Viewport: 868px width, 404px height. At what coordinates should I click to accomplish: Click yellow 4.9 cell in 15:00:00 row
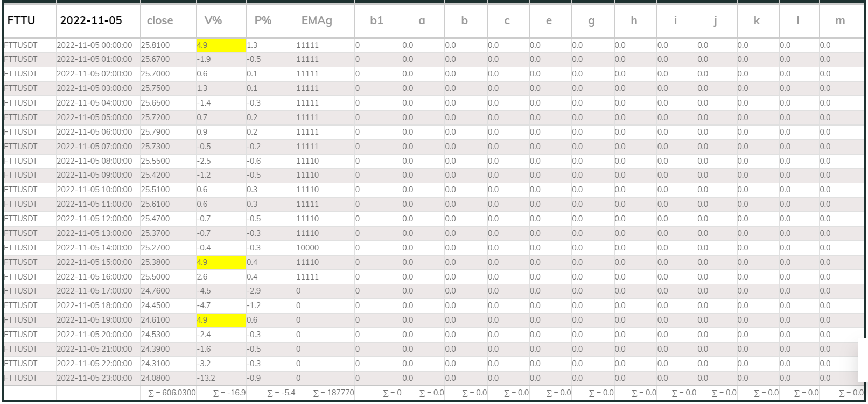coord(221,262)
